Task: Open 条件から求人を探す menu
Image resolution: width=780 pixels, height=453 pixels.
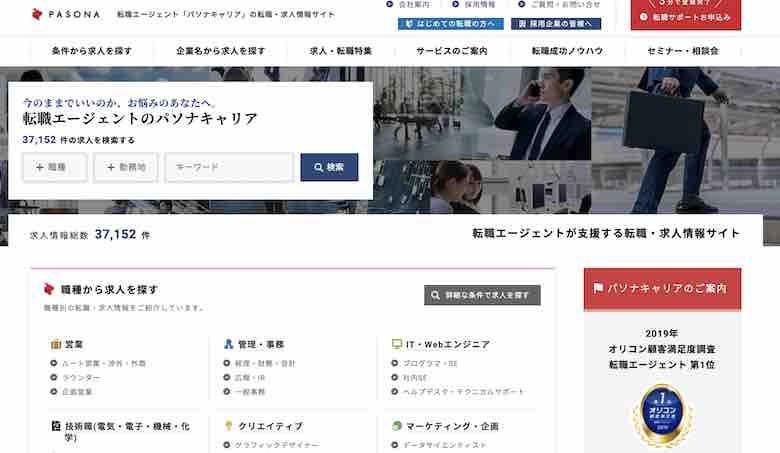Action: tap(92, 51)
